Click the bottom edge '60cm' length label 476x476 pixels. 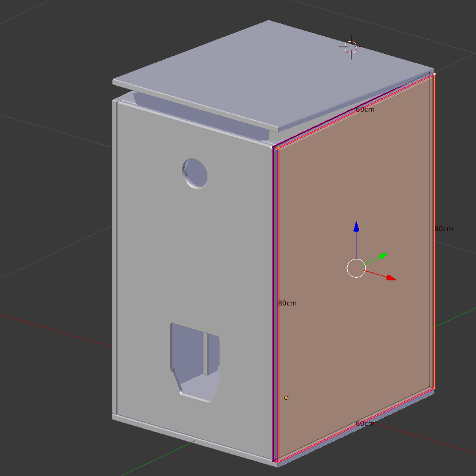pyautogui.click(x=365, y=423)
